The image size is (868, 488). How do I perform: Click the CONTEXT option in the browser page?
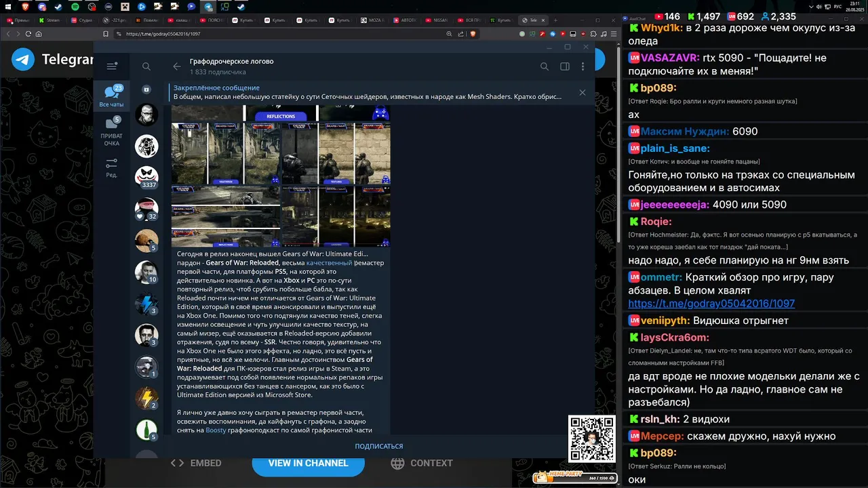[422, 463]
